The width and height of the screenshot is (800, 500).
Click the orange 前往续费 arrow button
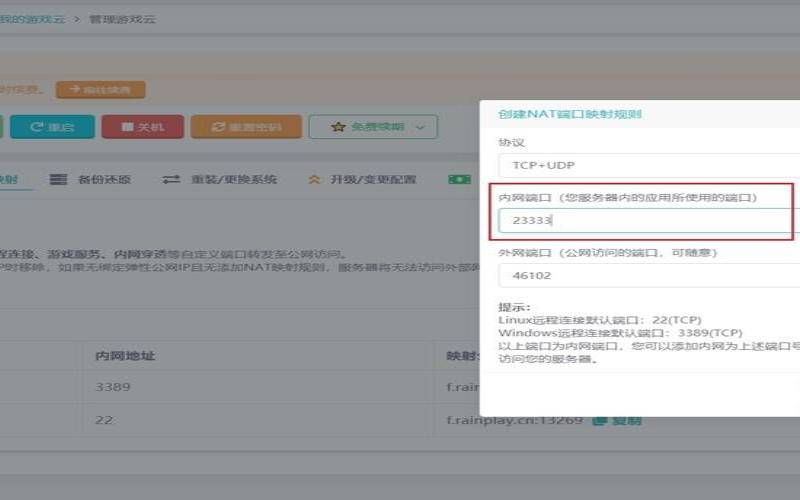tap(101, 90)
